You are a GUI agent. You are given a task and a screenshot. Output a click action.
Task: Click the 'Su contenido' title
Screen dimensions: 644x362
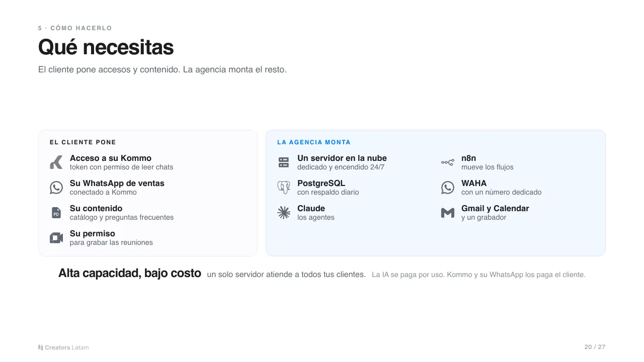[96, 208]
